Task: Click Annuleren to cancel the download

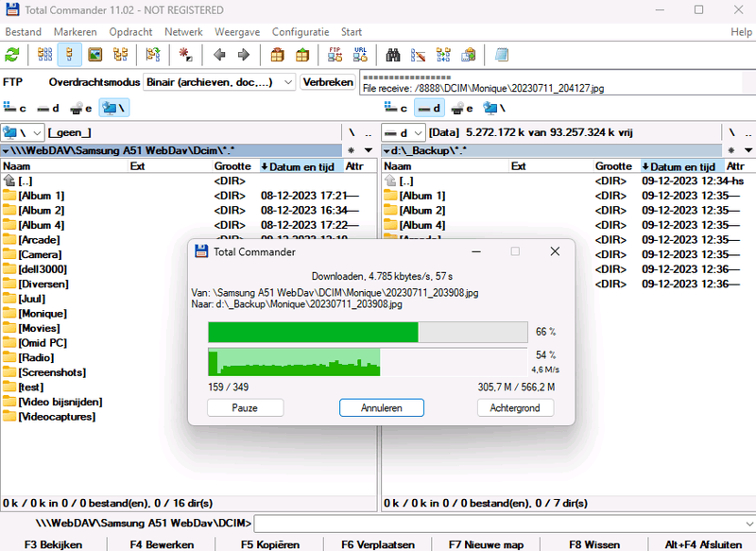Action: click(382, 408)
